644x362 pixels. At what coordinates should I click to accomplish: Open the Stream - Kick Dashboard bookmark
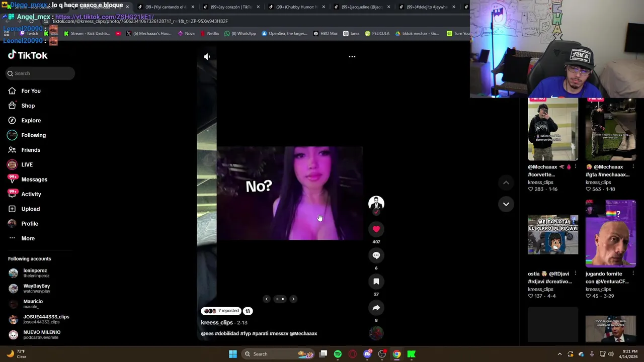pos(87,34)
